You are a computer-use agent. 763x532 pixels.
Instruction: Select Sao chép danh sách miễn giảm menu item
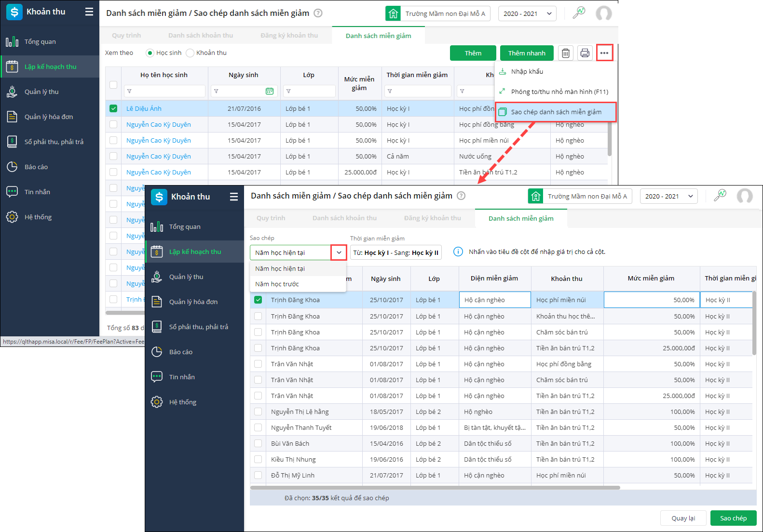(556, 112)
